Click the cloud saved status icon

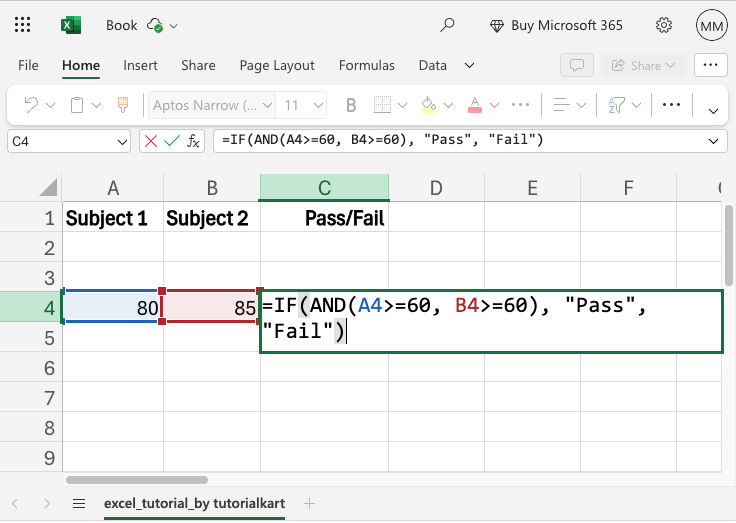click(155, 25)
